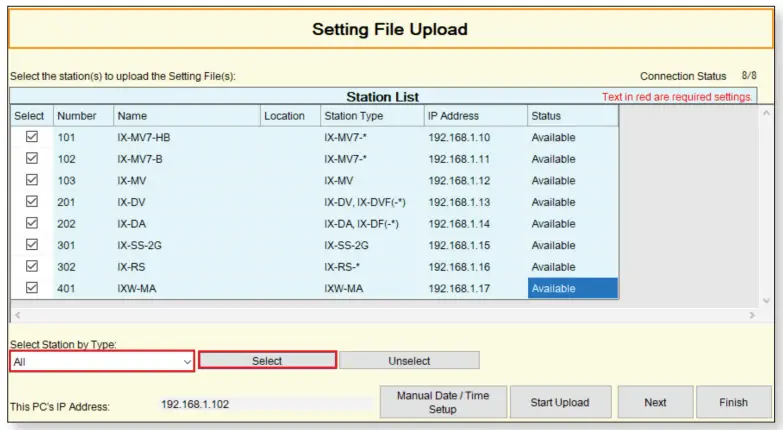Open the Select Station by Type dropdown
Image resolution: width=783 pixels, height=430 pixels.
tap(102, 362)
